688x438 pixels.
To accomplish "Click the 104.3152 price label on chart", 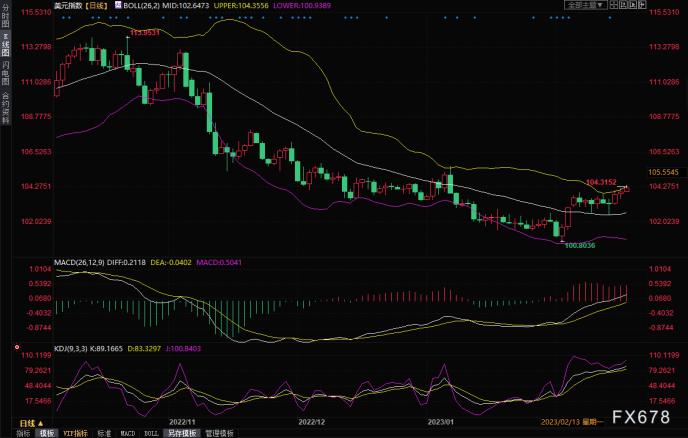I will pyautogui.click(x=600, y=182).
